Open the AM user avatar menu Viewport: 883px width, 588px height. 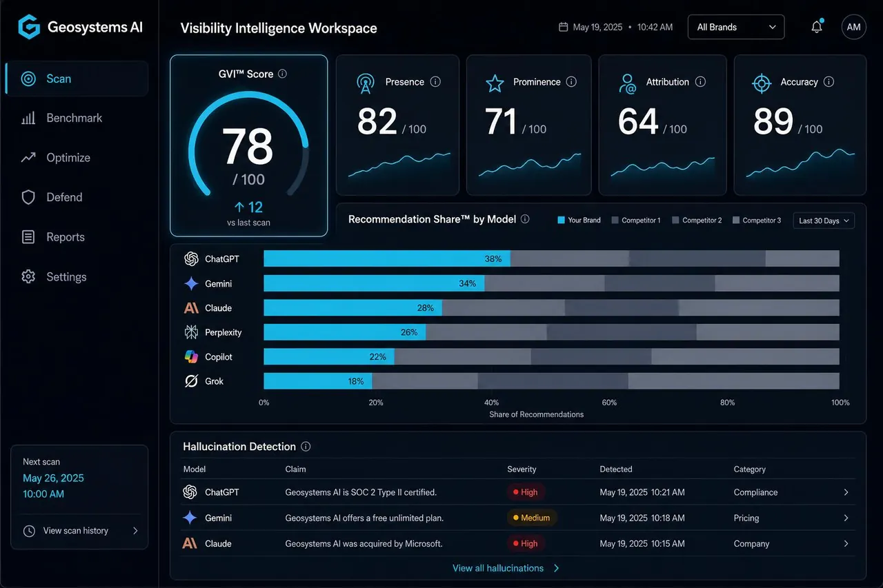click(854, 27)
